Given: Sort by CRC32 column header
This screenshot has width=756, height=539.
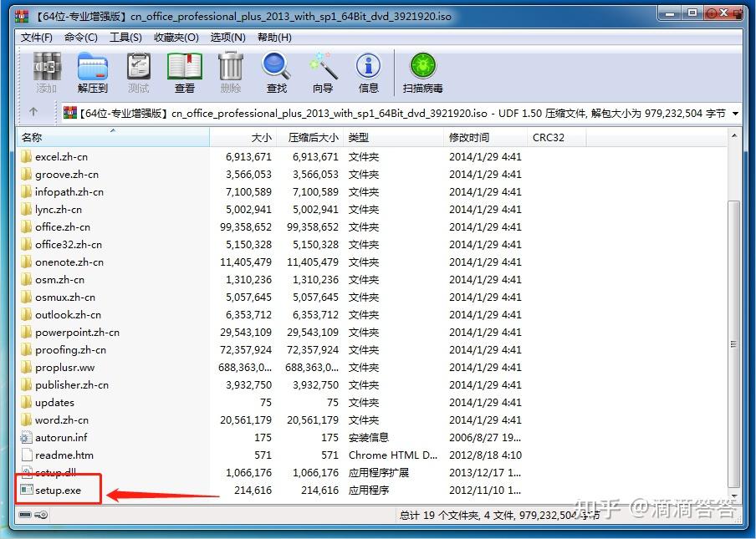Looking at the screenshot, I should 556,137.
